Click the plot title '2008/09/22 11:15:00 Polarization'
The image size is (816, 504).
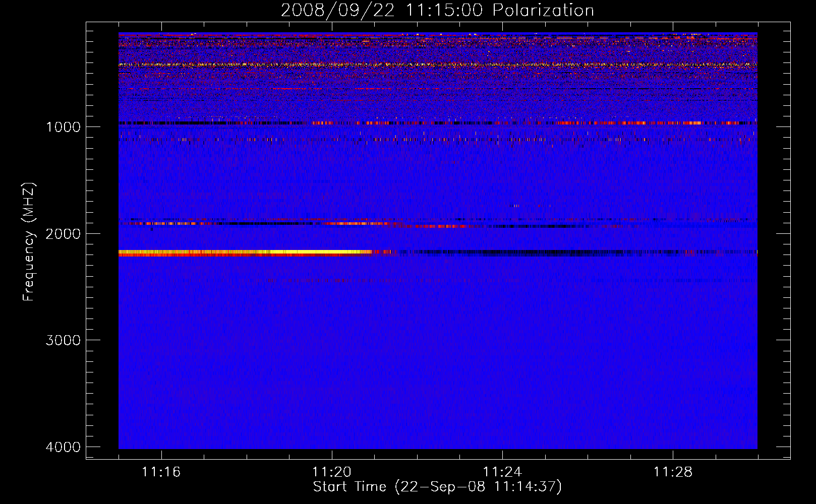pyautogui.click(x=437, y=10)
